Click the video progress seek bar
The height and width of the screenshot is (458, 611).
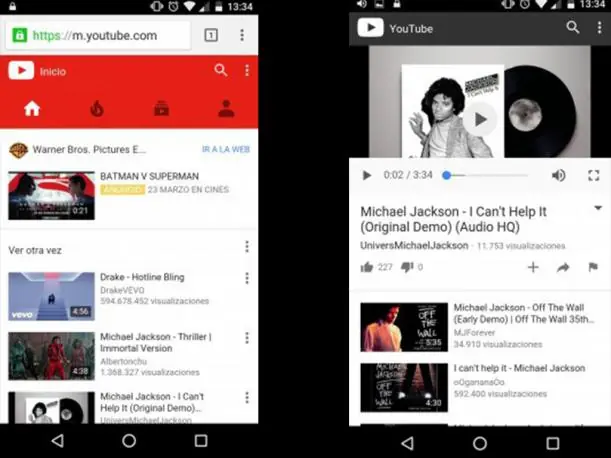(x=485, y=175)
